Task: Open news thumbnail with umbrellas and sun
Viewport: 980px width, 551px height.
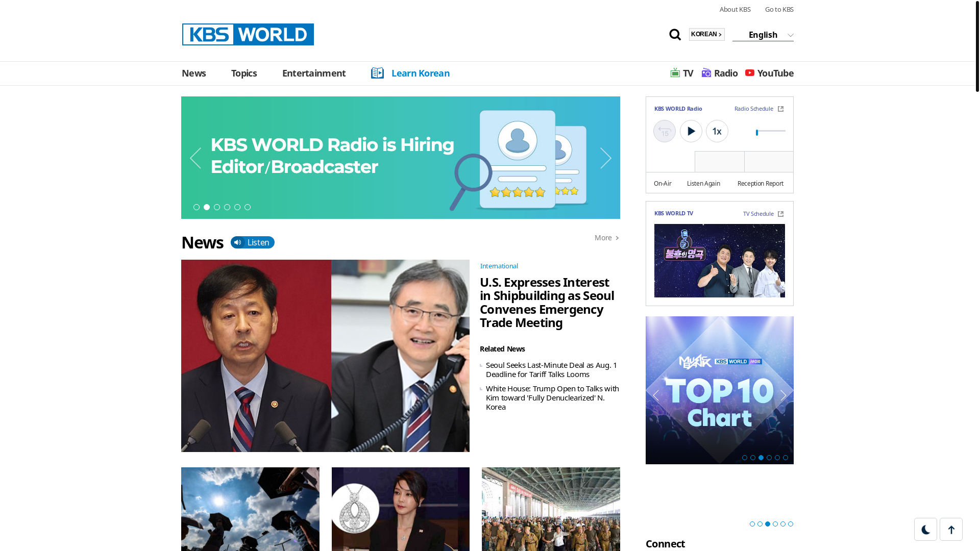Action: [250, 509]
